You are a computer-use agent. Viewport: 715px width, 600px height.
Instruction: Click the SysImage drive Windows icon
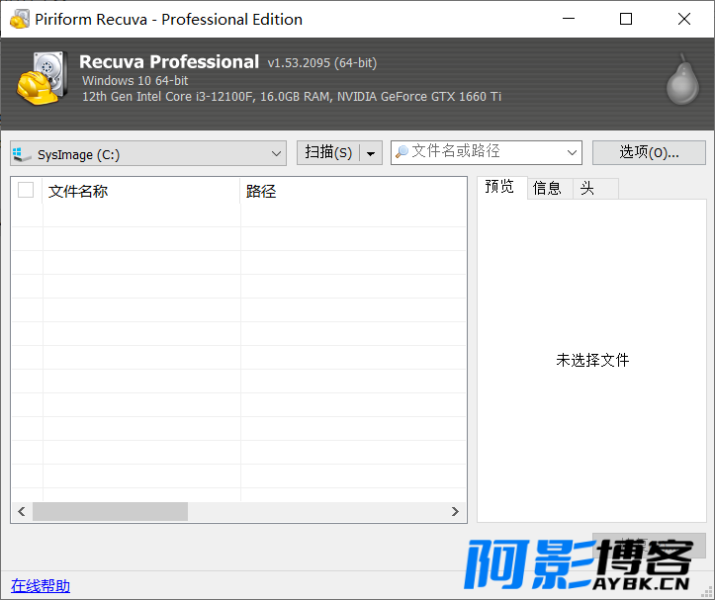[21, 154]
